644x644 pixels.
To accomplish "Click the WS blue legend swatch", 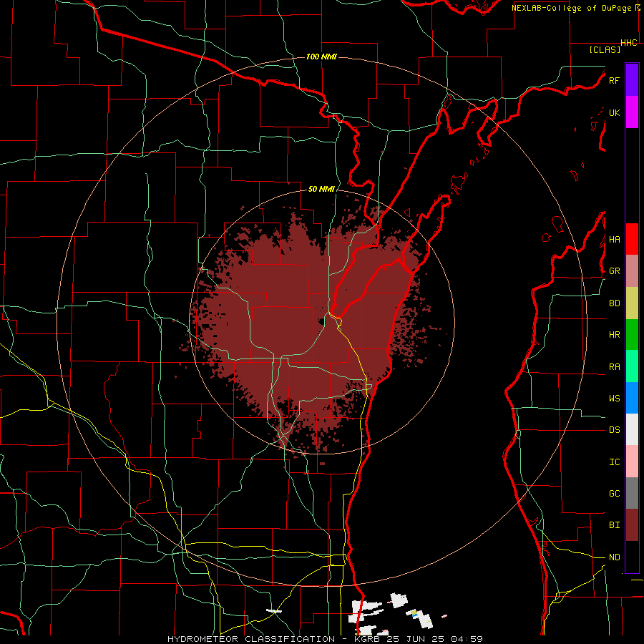I will pos(632,398).
